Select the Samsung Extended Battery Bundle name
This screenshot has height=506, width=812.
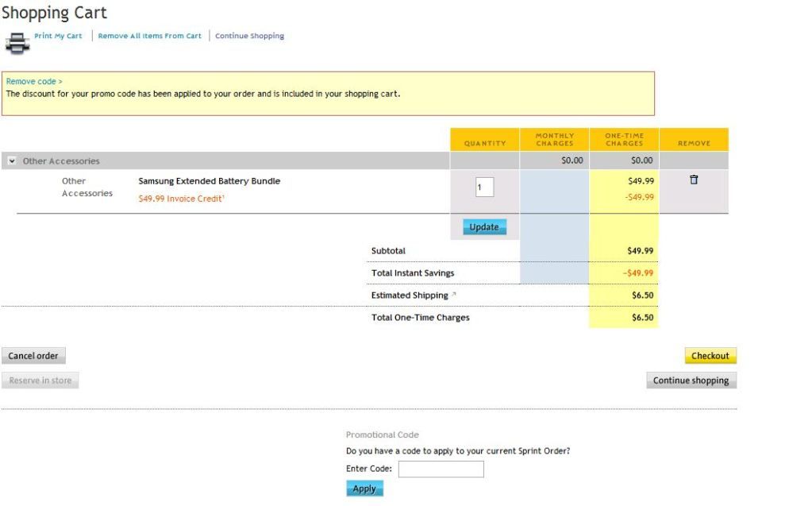[x=210, y=181]
